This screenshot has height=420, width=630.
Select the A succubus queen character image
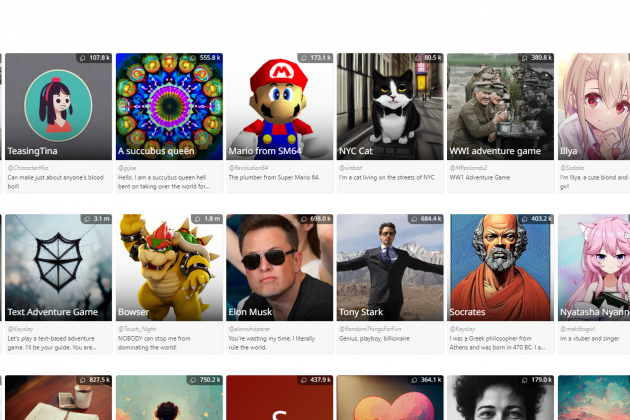click(169, 105)
